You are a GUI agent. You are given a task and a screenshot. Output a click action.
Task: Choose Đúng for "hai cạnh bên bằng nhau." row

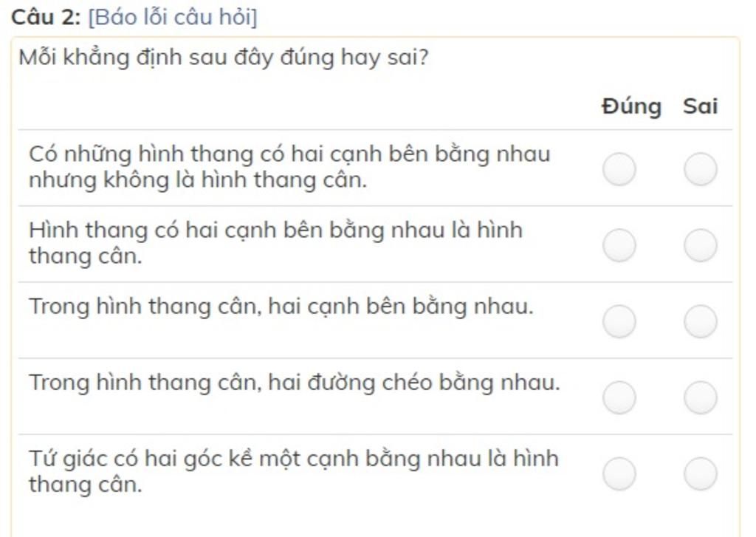[619, 321]
